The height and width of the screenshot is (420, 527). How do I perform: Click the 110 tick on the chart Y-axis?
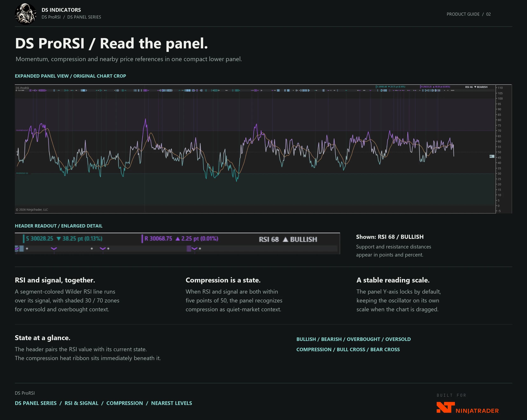pos(500,88)
